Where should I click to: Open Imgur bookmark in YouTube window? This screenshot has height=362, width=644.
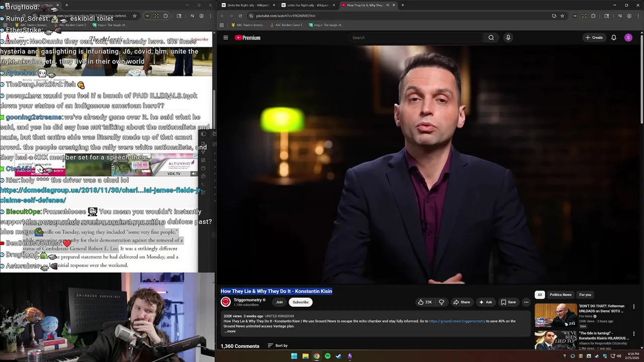(x=326, y=25)
